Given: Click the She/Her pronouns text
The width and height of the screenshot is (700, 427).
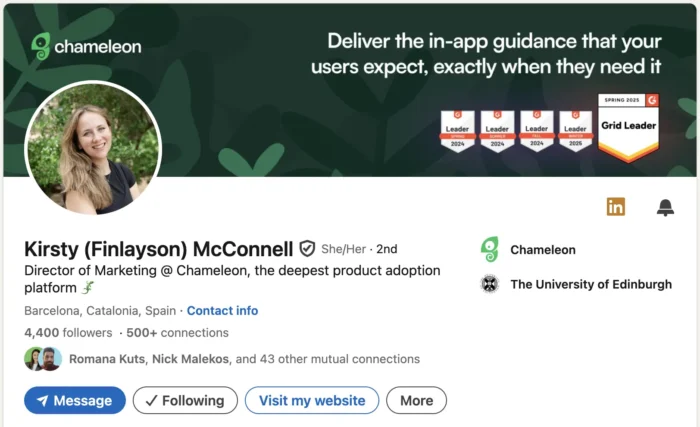Looking at the screenshot, I should 343,249.
